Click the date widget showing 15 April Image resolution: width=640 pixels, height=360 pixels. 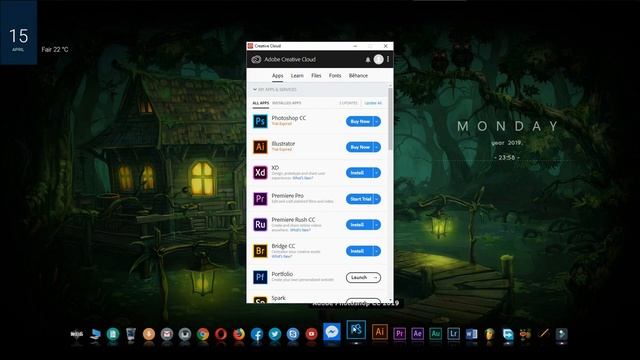18,33
